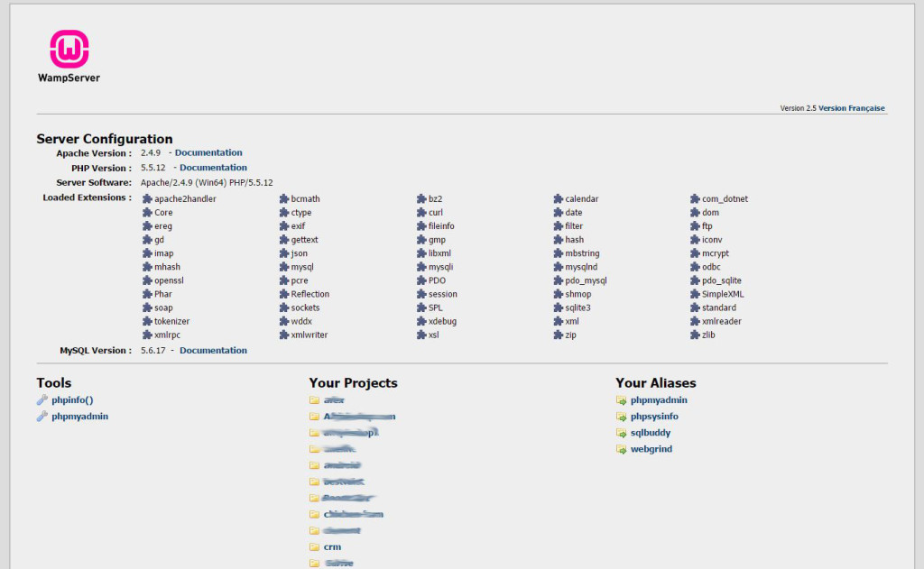Image resolution: width=924 pixels, height=569 pixels.
Task: Open the Apache Documentation link
Action: pos(208,152)
